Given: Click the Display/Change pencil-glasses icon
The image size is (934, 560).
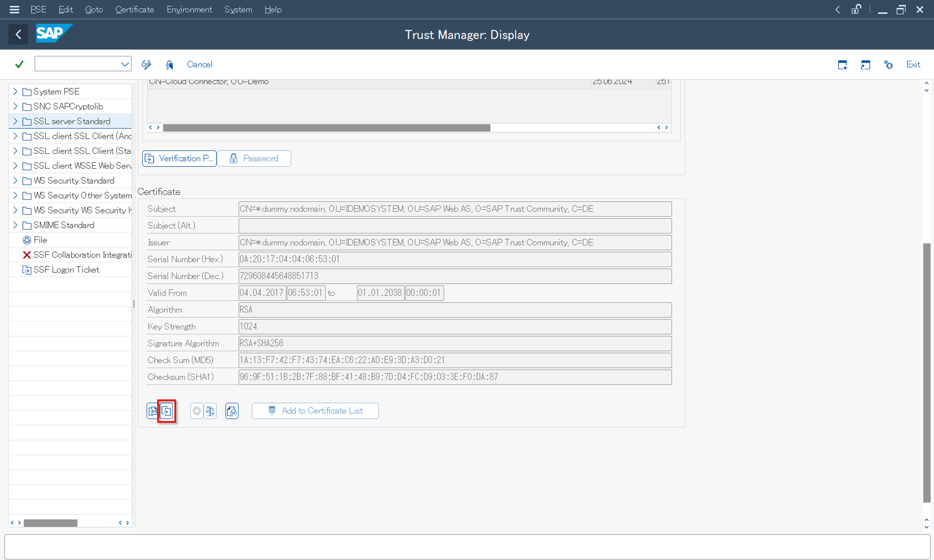Looking at the screenshot, I should pos(146,65).
